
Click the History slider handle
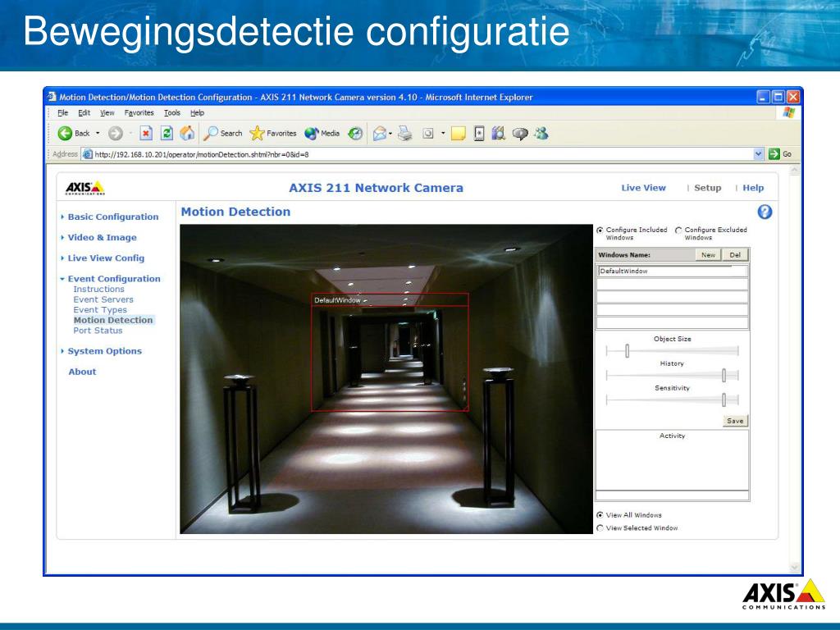coord(724,376)
